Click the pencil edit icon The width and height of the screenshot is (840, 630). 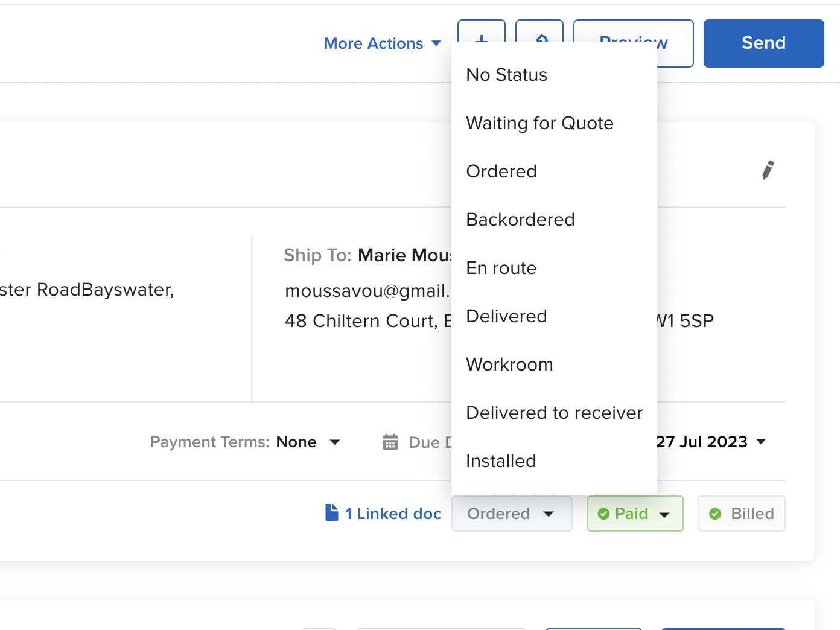768,170
